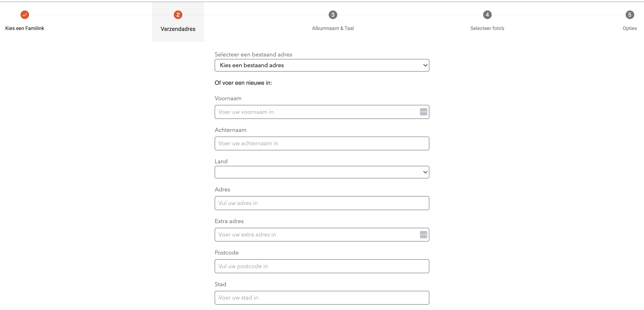Click the step 2 circle icon
This screenshot has width=644, height=310.
coord(178,15)
